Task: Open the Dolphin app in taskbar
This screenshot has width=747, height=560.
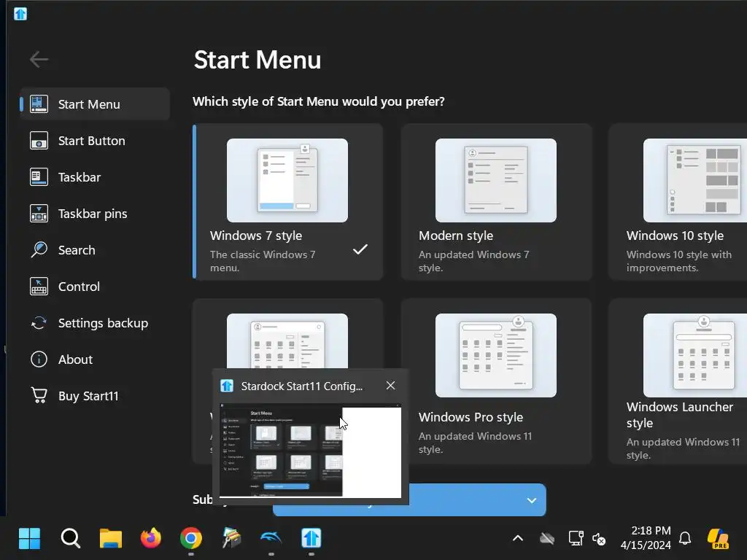Action: (271, 538)
